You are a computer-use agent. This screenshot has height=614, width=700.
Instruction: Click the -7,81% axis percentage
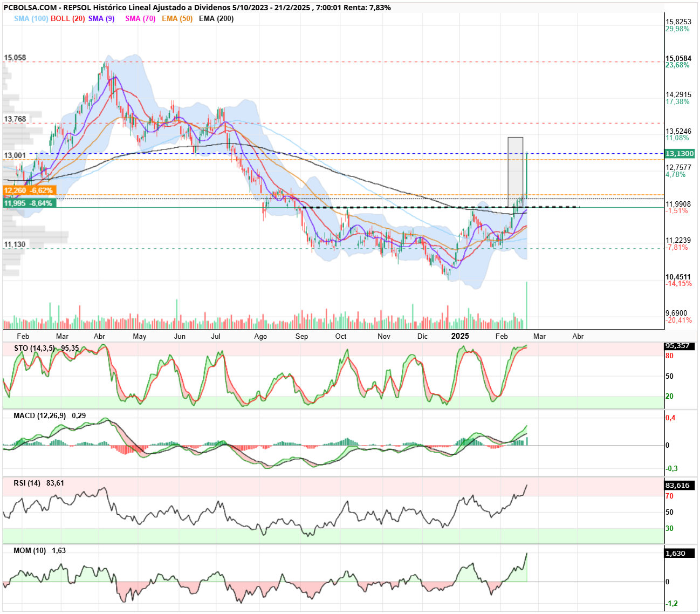point(677,247)
